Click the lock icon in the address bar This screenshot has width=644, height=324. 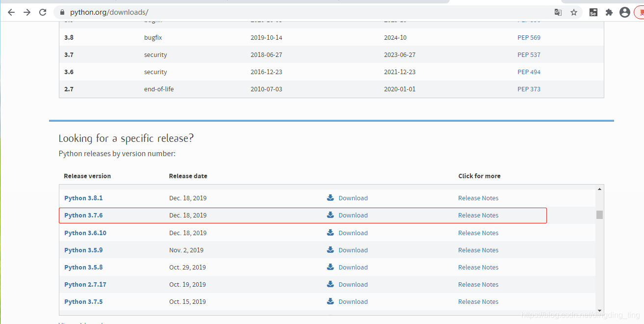pos(62,12)
